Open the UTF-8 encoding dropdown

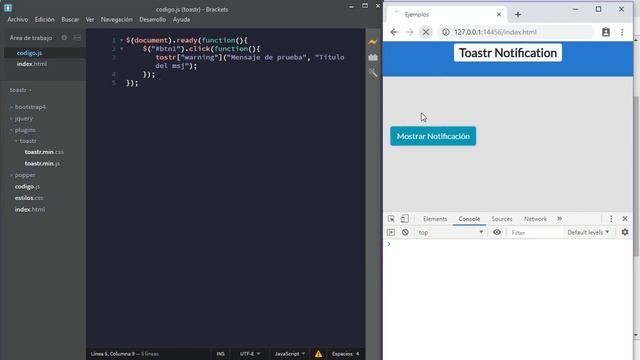pyautogui.click(x=250, y=354)
